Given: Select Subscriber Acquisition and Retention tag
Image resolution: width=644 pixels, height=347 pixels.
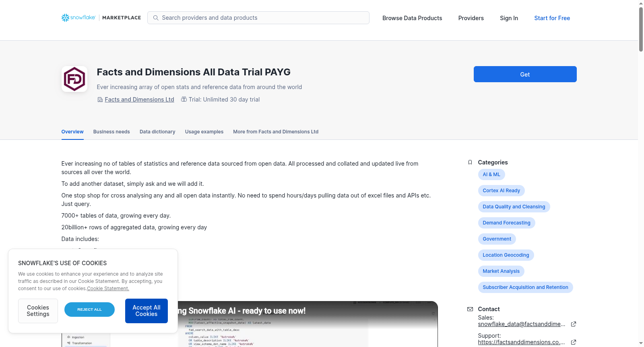Looking at the screenshot, I should pyautogui.click(x=525, y=287).
